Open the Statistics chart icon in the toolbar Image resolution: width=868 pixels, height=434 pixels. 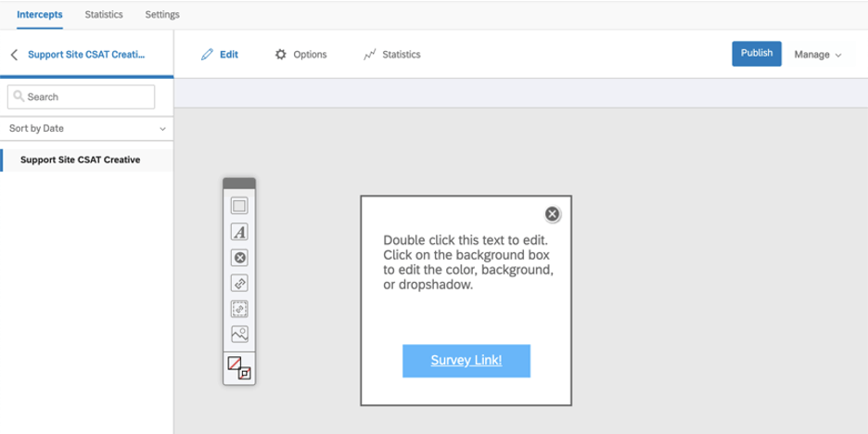[x=370, y=54]
